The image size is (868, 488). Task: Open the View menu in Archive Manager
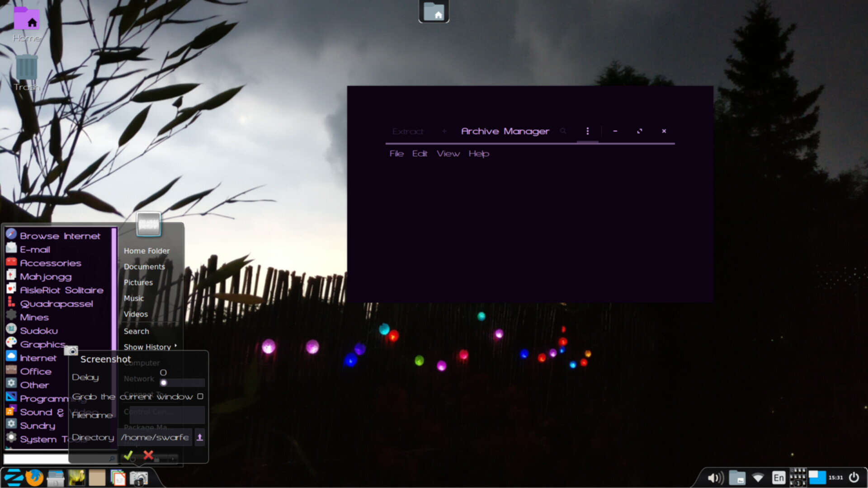point(448,154)
